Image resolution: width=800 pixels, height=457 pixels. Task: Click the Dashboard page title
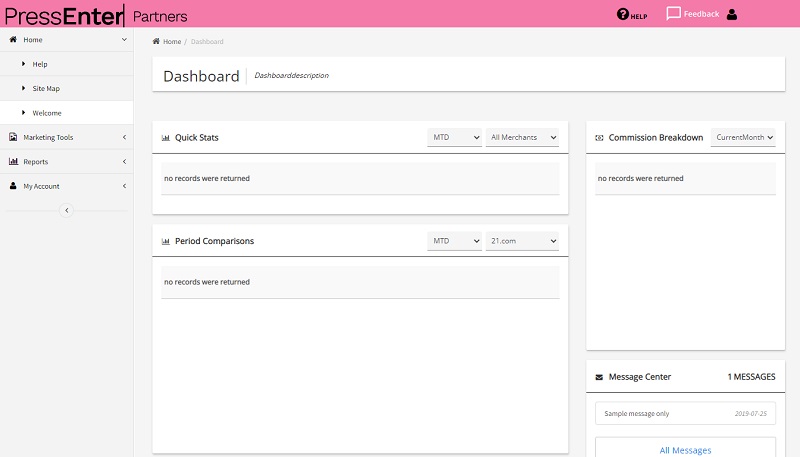(x=201, y=76)
